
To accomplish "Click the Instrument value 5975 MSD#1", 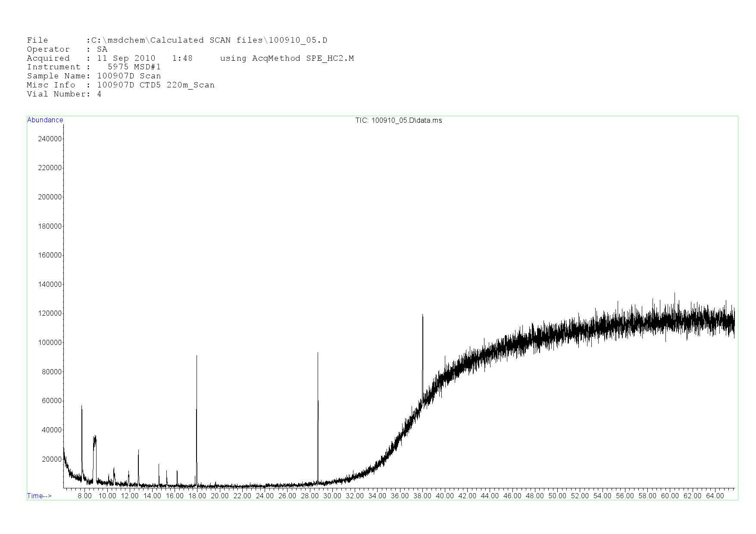I will (134, 67).
